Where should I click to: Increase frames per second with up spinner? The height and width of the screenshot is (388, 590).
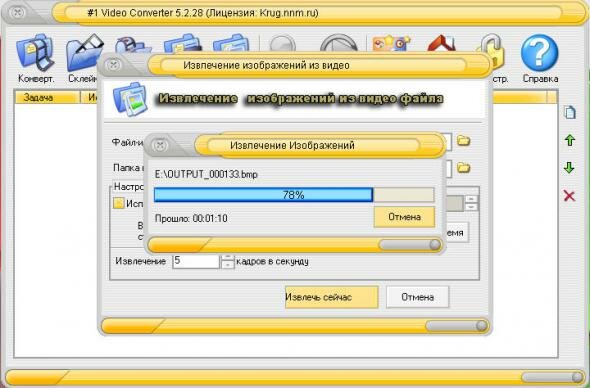(x=227, y=258)
